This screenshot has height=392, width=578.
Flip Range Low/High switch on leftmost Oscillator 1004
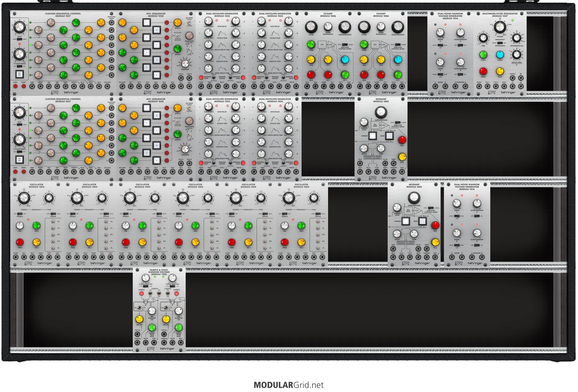[53, 214]
